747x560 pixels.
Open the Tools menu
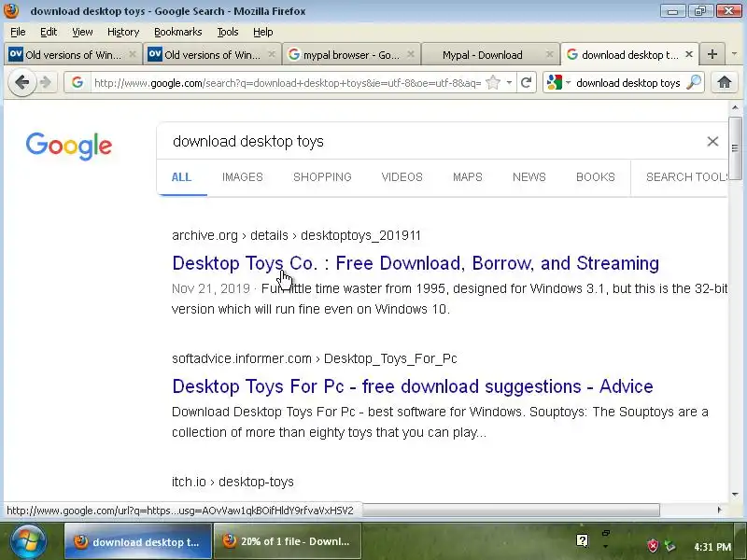point(228,32)
